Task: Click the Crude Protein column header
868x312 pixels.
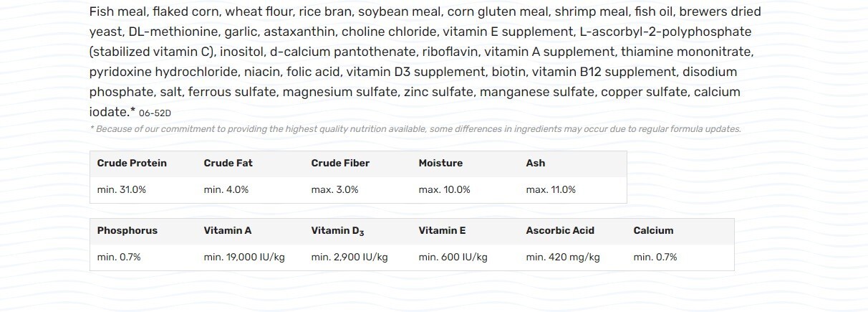Action: (132, 163)
